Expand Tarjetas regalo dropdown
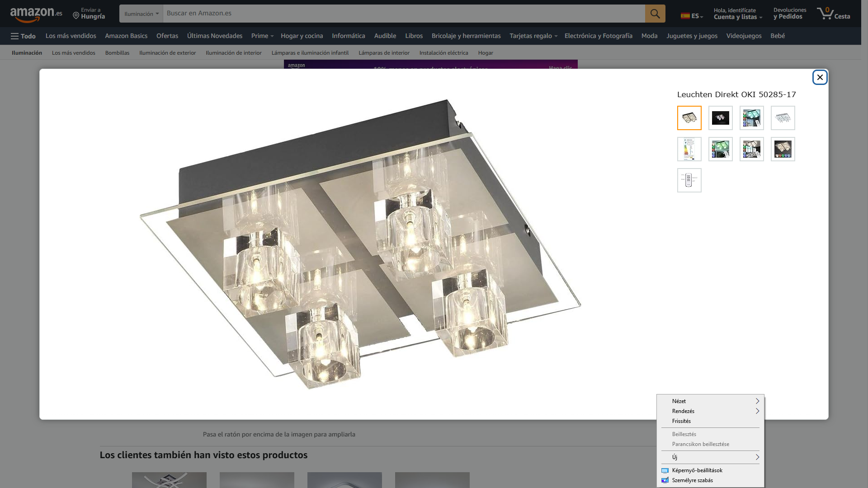 533,36
